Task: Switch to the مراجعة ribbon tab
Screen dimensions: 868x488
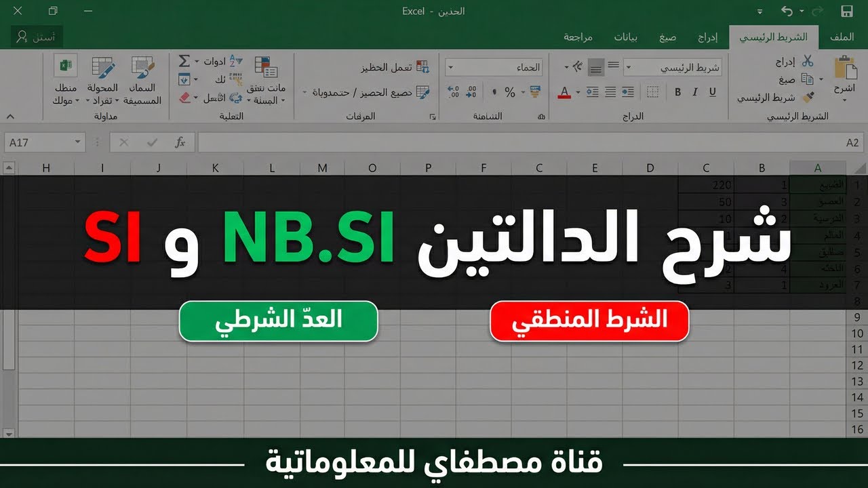Action: point(578,37)
